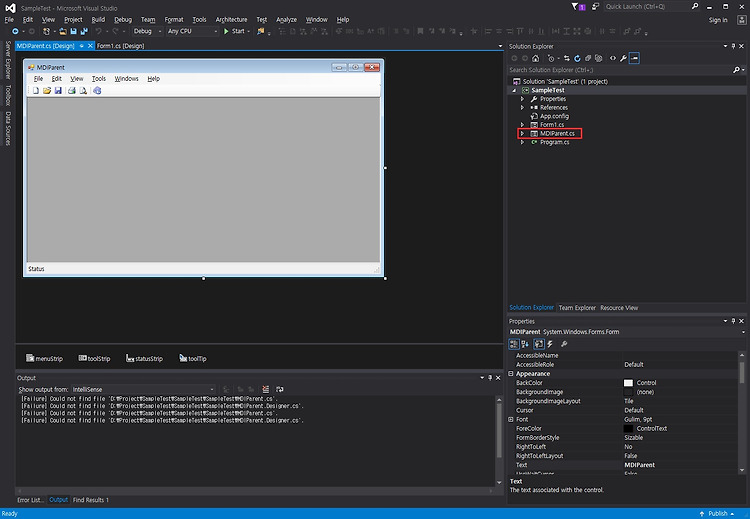Open Debug menu in menu bar

(x=123, y=20)
